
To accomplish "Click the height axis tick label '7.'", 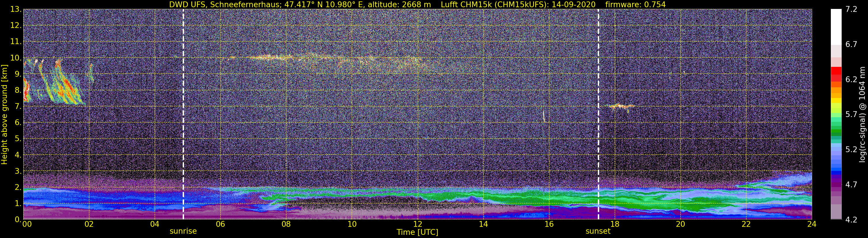I will [x=18, y=106].
